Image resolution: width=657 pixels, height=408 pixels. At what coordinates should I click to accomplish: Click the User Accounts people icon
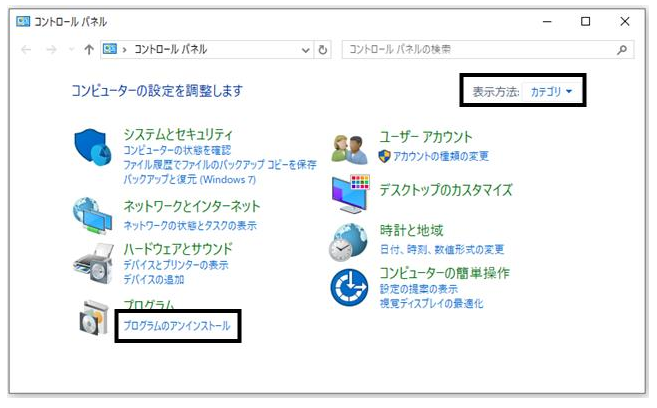click(349, 149)
